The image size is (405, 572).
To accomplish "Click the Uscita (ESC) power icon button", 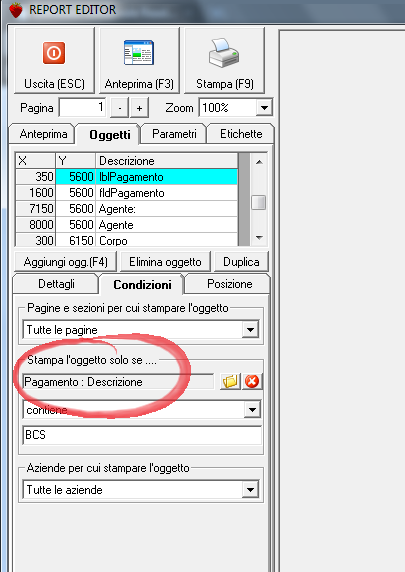I will 54,61.
